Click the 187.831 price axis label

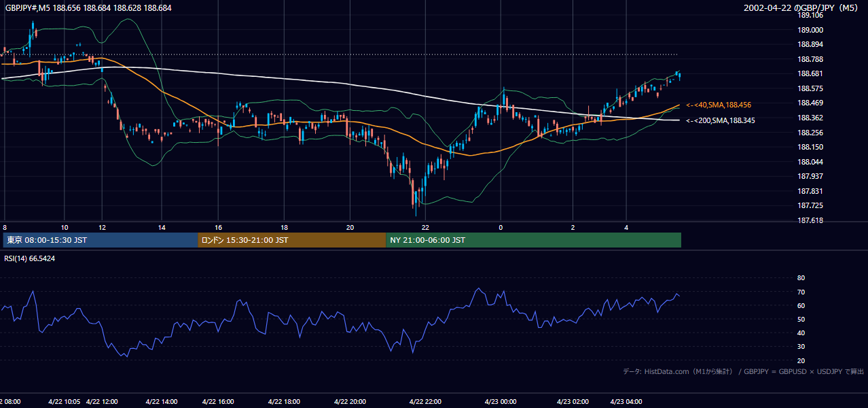coord(810,191)
